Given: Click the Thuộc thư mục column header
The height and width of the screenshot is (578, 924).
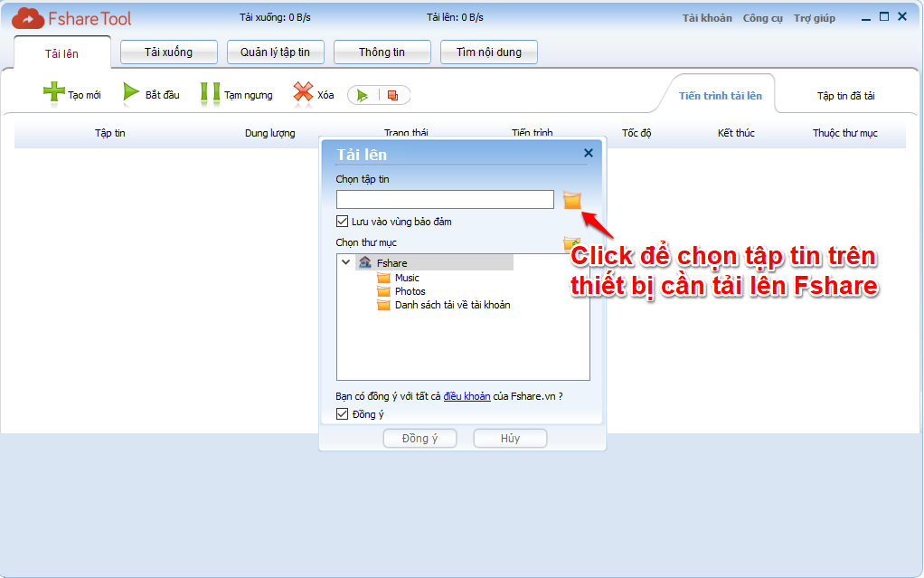Looking at the screenshot, I should 845,133.
